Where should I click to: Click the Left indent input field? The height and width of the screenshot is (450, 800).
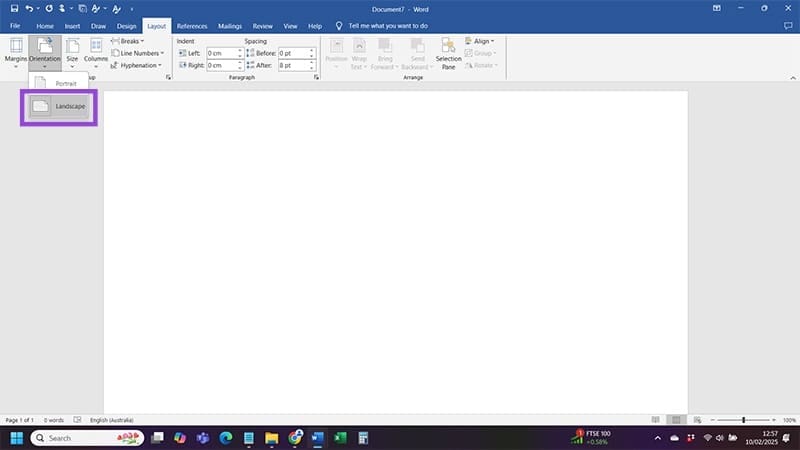pos(221,53)
